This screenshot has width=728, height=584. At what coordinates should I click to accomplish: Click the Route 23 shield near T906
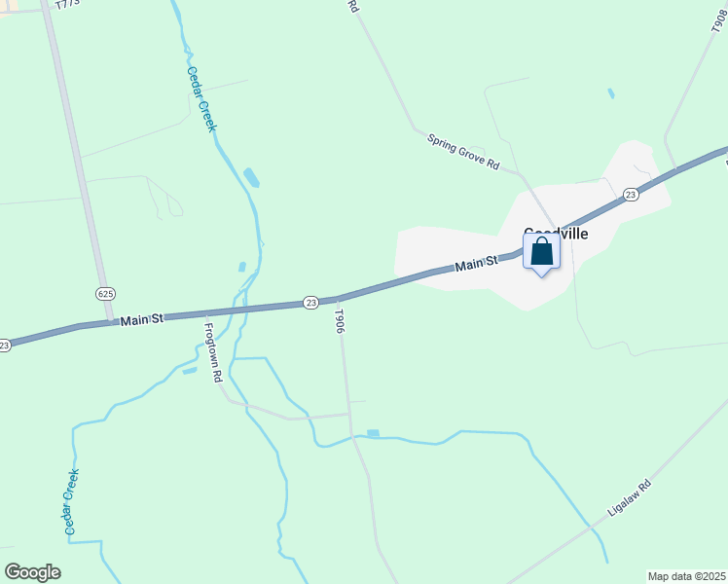pos(310,303)
